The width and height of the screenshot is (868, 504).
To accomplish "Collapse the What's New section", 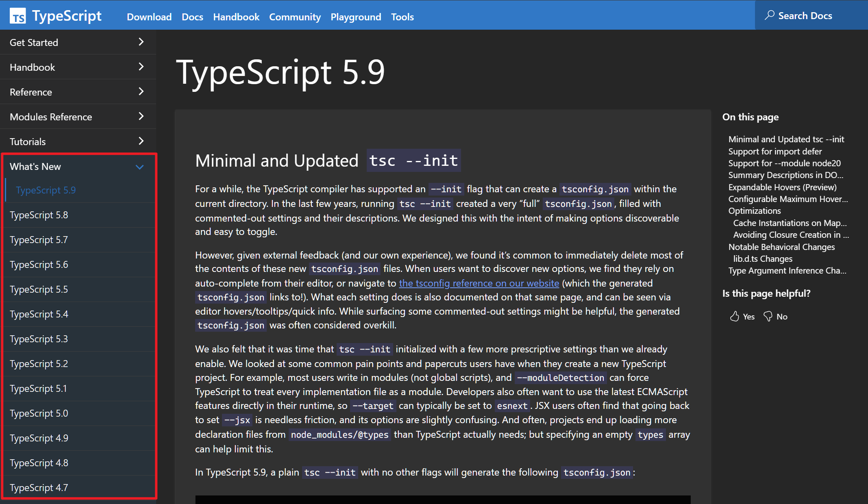I will point(139,167).
